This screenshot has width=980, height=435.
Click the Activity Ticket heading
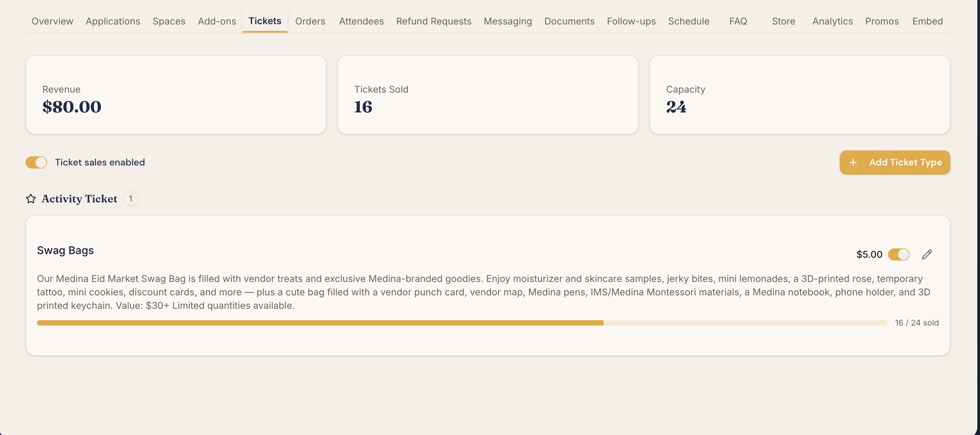click(80, 199)
